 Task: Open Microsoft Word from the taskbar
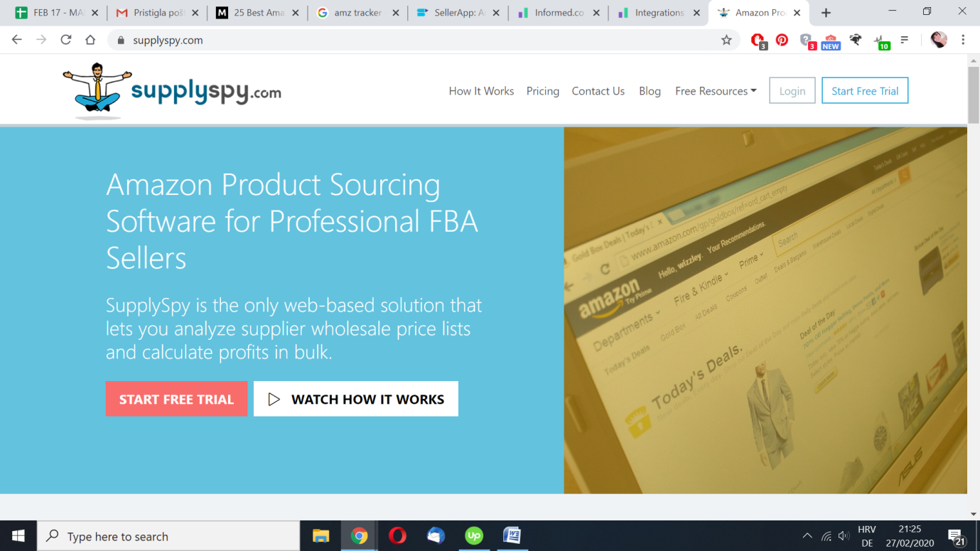coord(512,535)
